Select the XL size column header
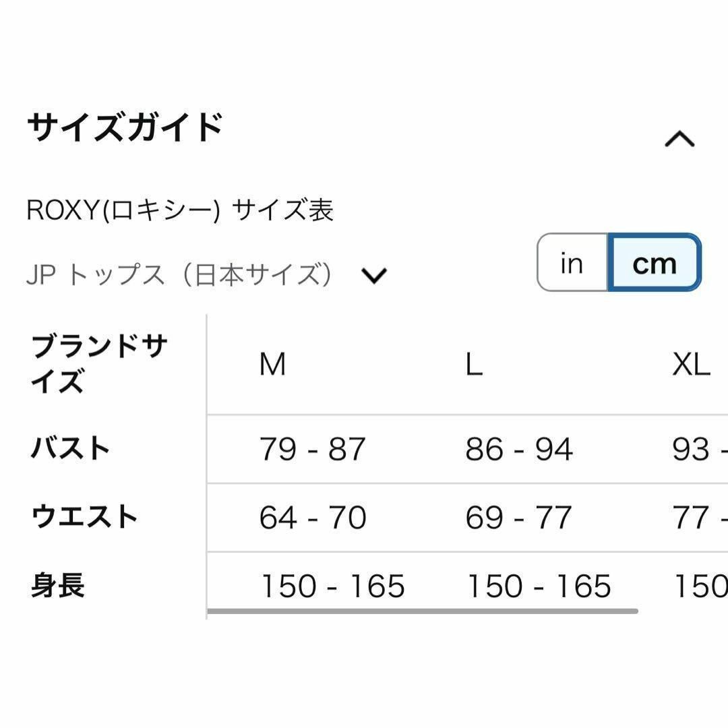728x728 pixels. pos(692,365)
